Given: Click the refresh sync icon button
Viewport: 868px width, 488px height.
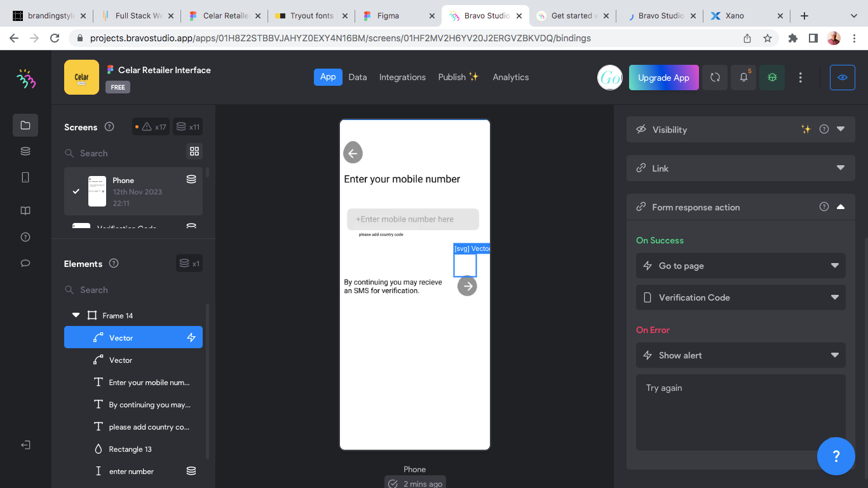Looking at the screenshot, I should click(715, 78).
